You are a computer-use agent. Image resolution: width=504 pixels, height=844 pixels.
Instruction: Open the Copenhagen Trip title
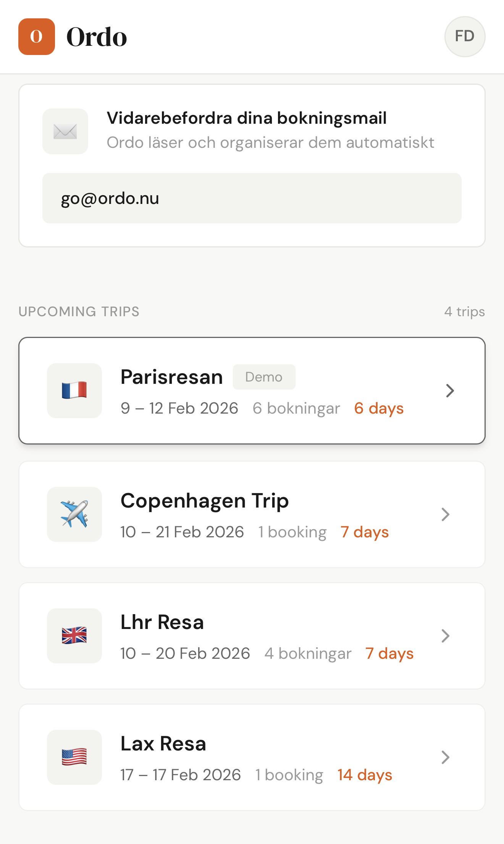205,501
